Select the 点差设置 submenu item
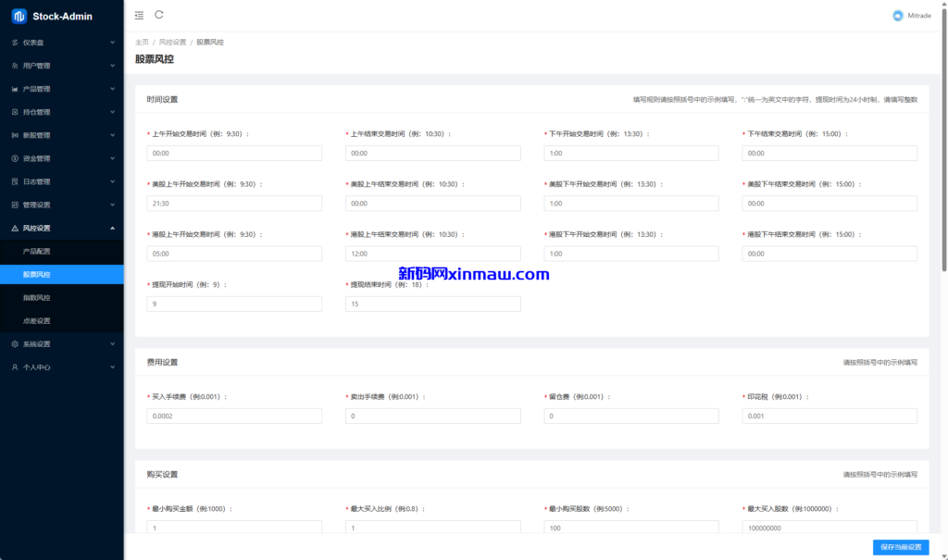Viewport: 948px width, 560px height. click(37, 320)
